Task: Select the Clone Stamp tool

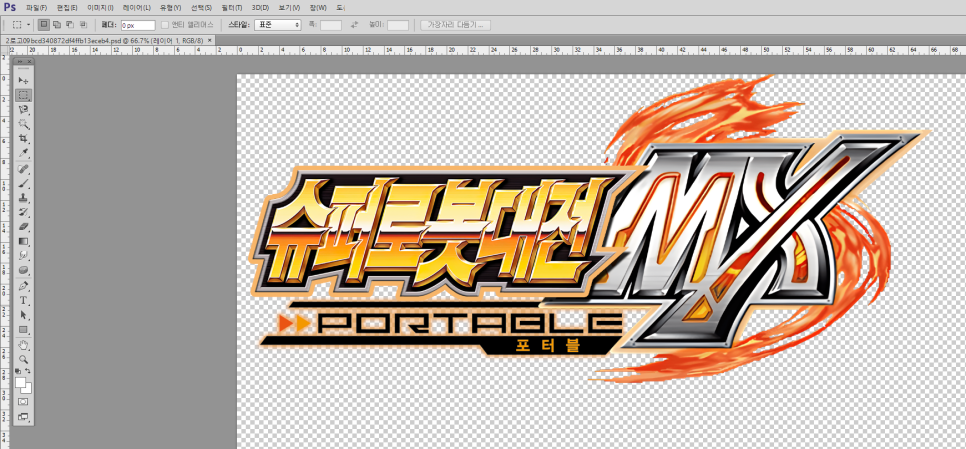Action: pyautogui.click(x=23, y=198)
